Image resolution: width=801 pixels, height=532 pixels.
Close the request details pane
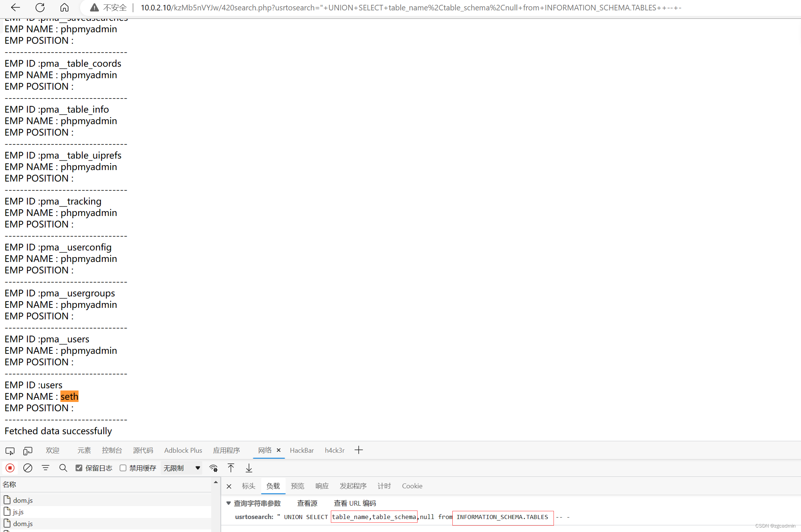[229, 486]
